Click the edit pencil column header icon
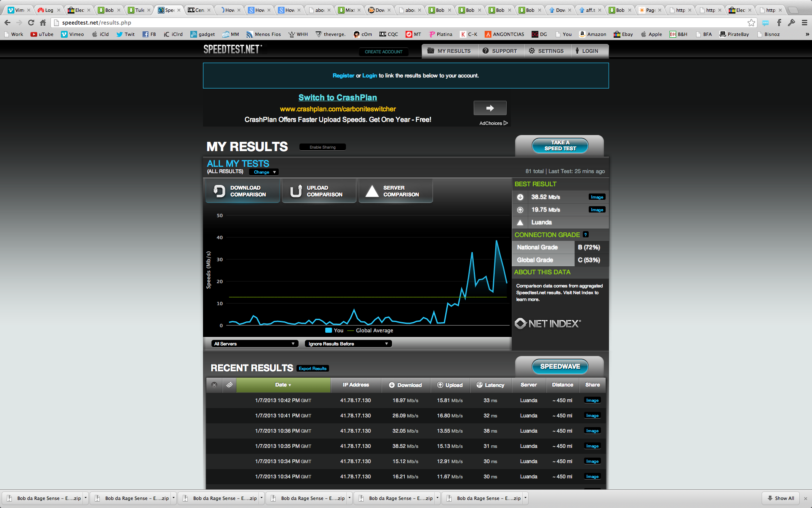 click(229, 385)
